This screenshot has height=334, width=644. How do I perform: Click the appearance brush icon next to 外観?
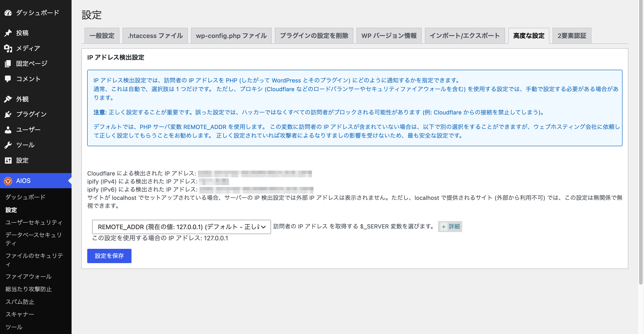click(8, 99)
